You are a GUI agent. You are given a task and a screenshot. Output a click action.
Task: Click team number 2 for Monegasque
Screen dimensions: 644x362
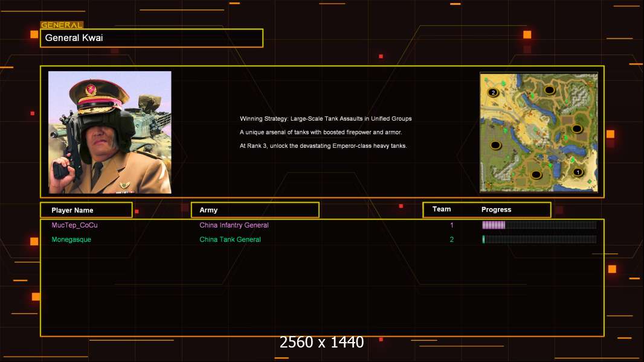pos(452,240)
